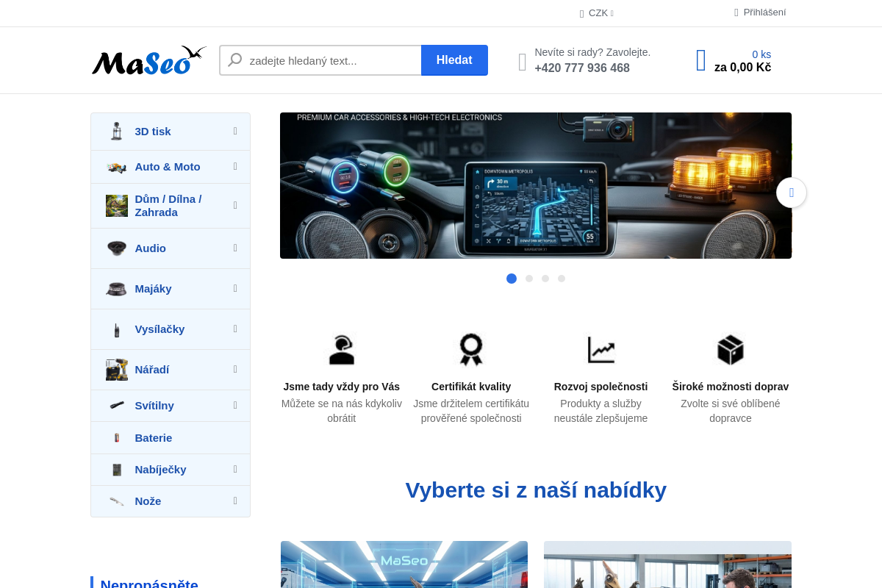
Task: Open the Svítilny category
Action: coord(154,406)
